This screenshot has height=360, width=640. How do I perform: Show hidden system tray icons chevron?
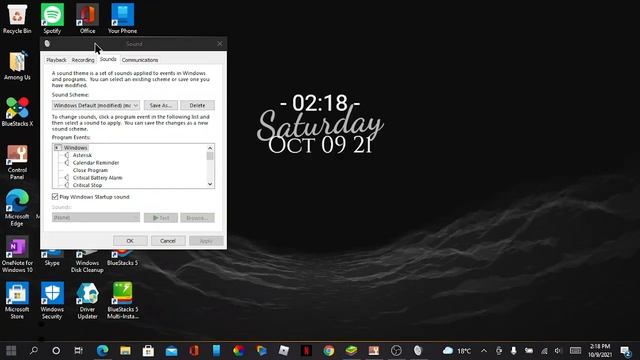click(484, 351)
